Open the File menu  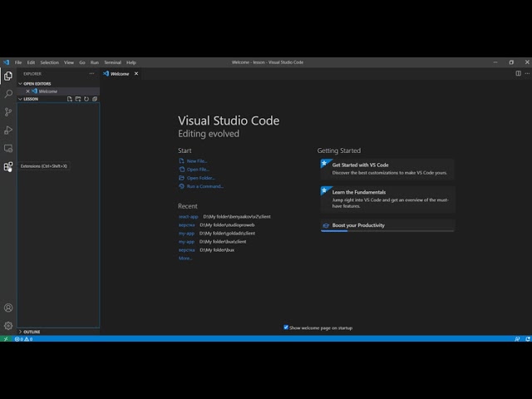[x=18, y=62]
